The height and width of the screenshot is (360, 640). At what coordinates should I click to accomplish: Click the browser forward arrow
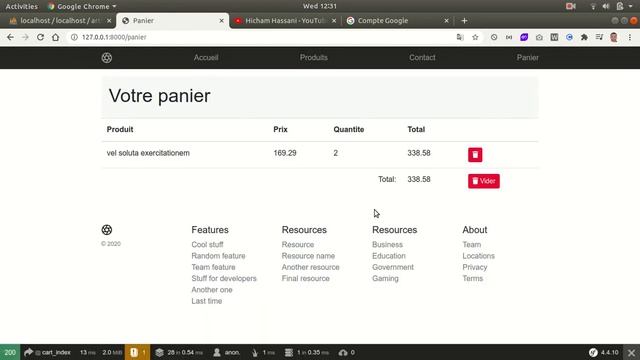(25, 37)
